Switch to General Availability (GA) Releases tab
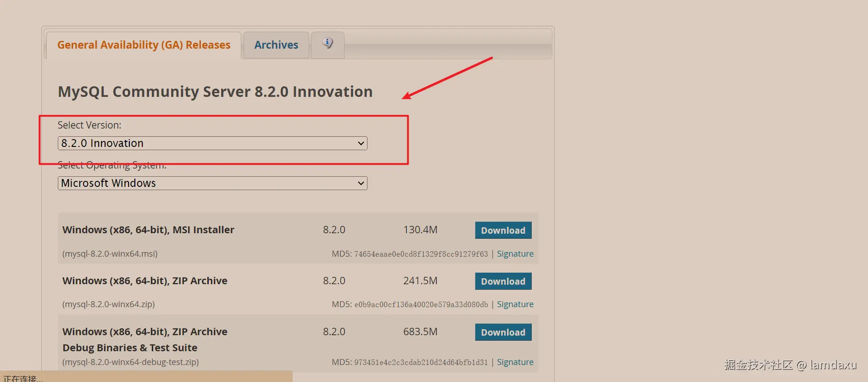 [144, 45]
